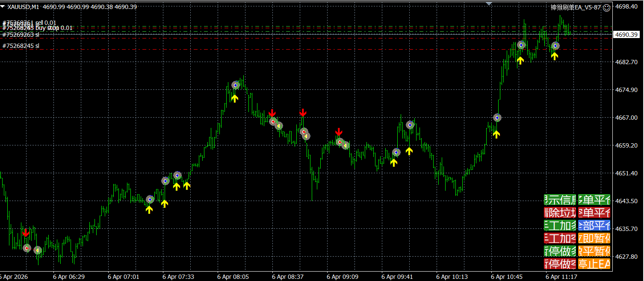This screenshot has height=281, width=644.
Task: Click the 4698.40 price axis label
Action: [x=626, y=6]
